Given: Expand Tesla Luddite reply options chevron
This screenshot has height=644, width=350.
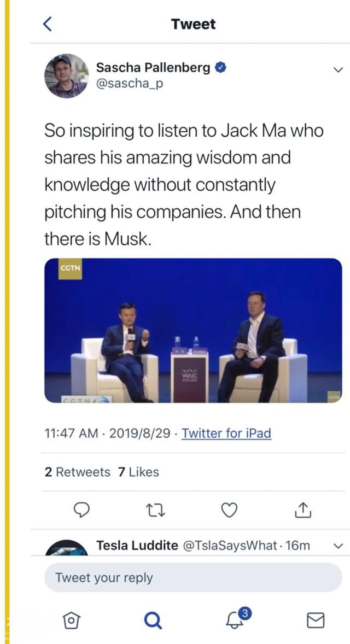Looking at the screenshot, I should coord(338,546).
